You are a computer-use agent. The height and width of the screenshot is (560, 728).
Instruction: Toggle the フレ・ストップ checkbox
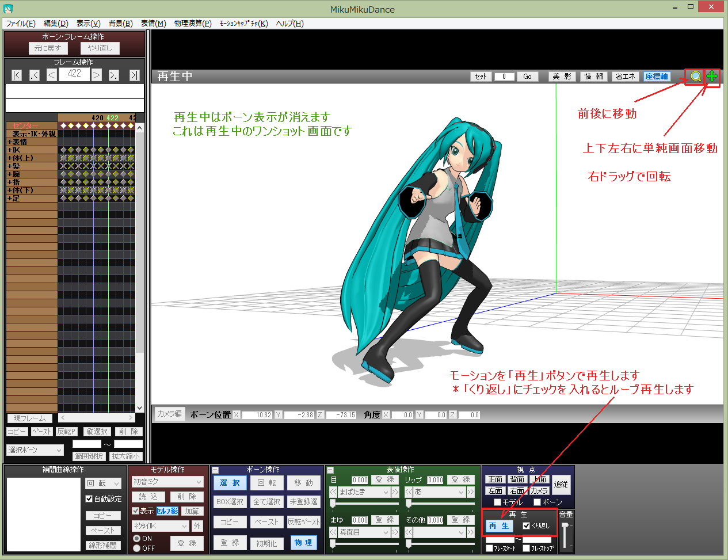pos(526,548)
